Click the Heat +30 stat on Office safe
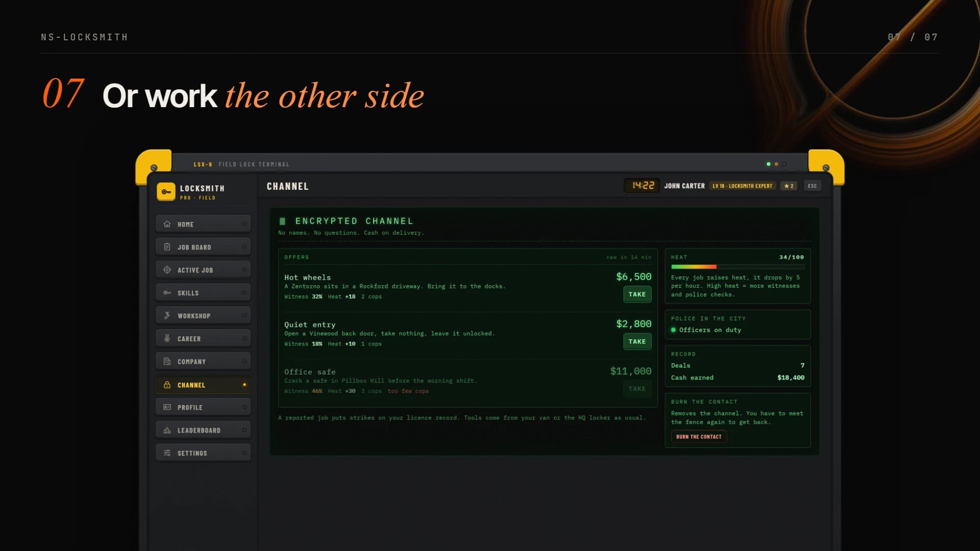The image size is (980, 551). pyautogui.click(x=341, y=391)
